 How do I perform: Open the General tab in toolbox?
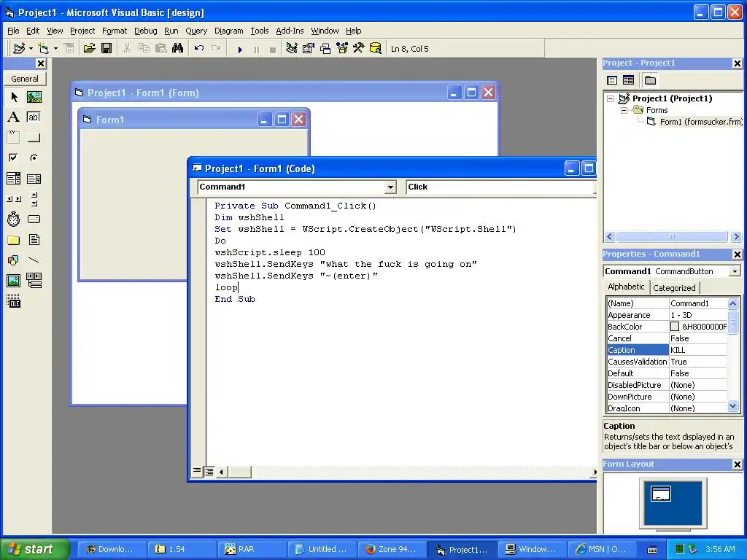coord(25,79)
